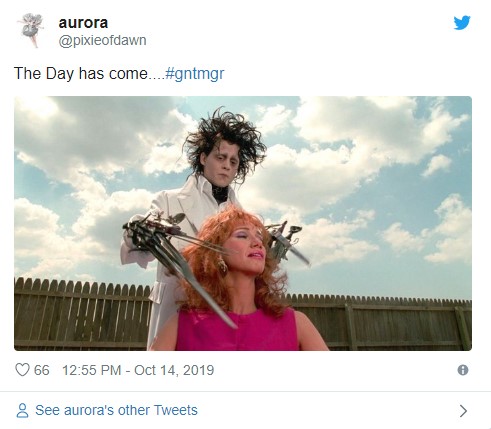Screen dimensions: 491x429
Task: Click the Oct 14, 2019 date
Action: point(174,370)
